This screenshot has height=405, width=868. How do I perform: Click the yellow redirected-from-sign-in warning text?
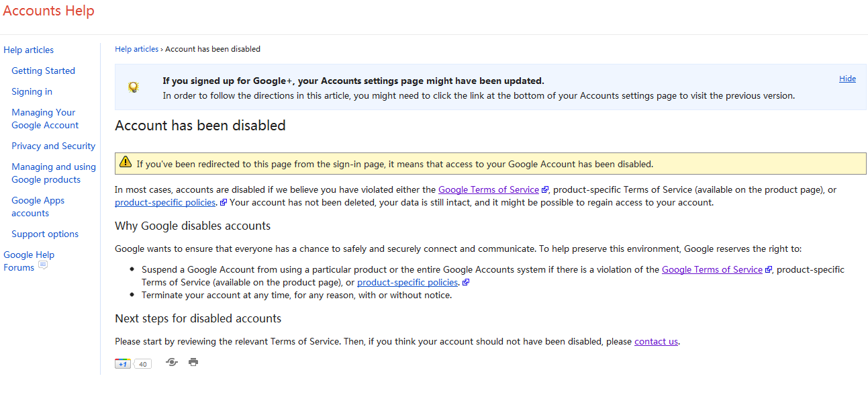[x=395, y=164]
